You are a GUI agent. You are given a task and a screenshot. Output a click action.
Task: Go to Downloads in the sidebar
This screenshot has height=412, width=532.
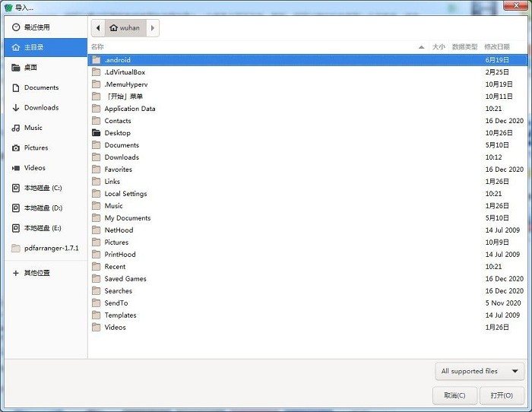[41, 108]
